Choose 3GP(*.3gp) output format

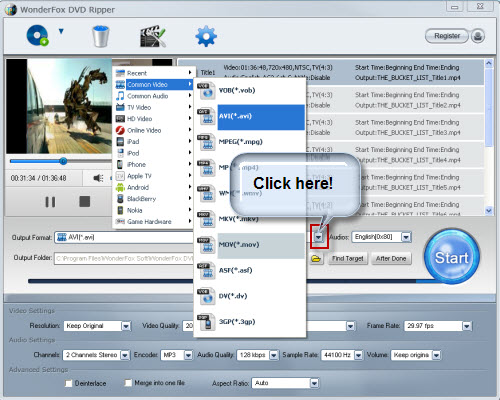[x=250, y=322]
